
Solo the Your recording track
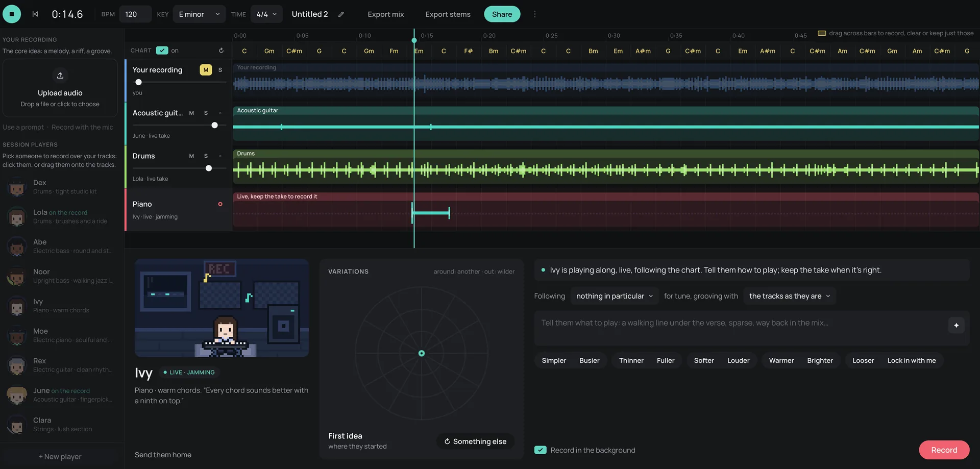click(220, 70)
